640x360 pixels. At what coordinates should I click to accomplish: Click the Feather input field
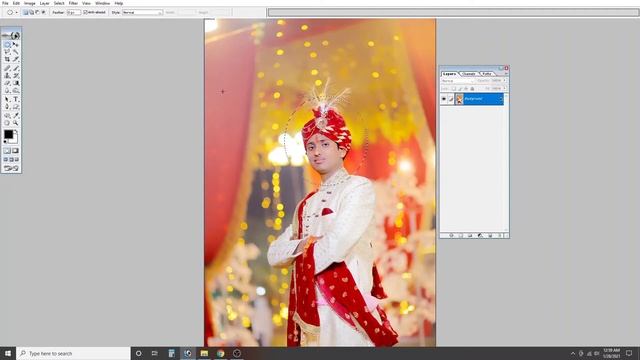pos(73,13)
